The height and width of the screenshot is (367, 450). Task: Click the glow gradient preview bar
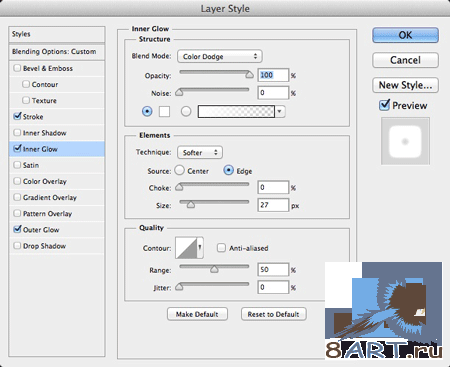pos(236,111)
